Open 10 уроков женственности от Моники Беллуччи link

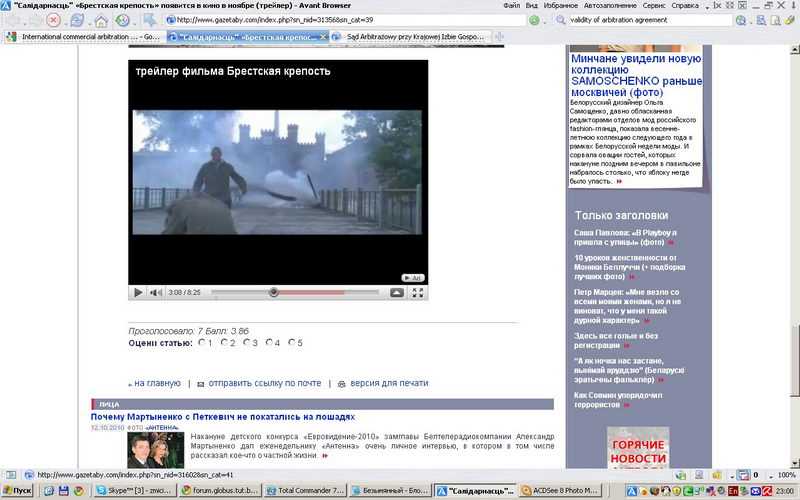pyautogui.click(x=629, y=267)
